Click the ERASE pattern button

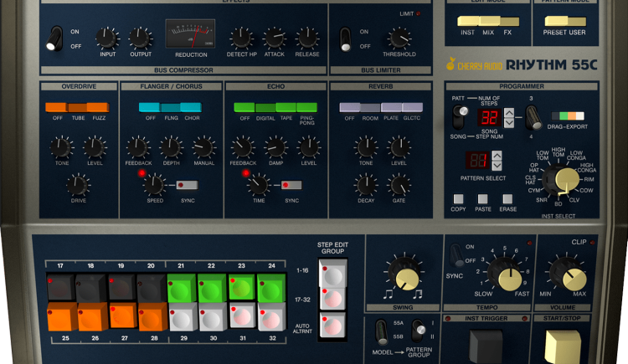[508, 199]
